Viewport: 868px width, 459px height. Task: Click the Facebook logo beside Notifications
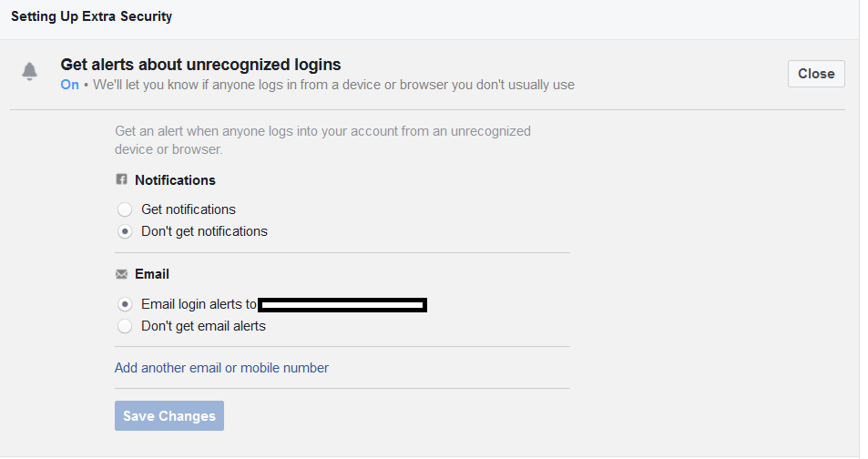point(121,179)
